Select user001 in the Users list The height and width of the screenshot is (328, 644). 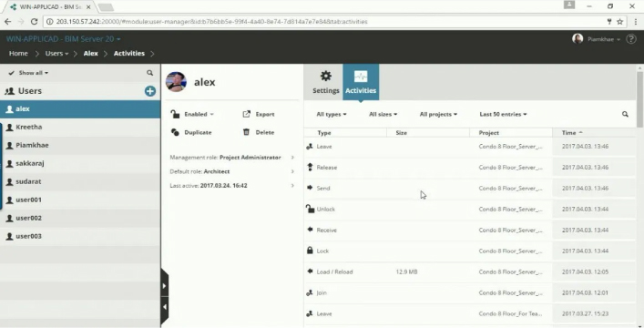point(80,200)
